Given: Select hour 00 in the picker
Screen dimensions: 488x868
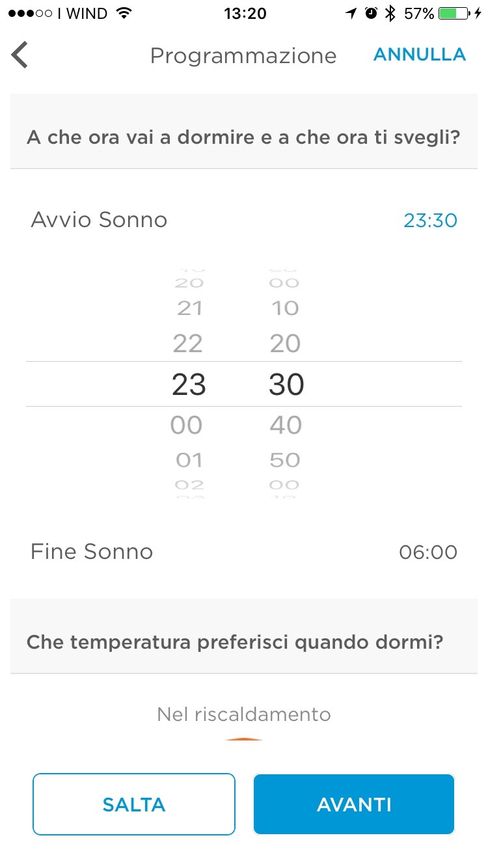Looking at the screenshot, I should [187, 426].
